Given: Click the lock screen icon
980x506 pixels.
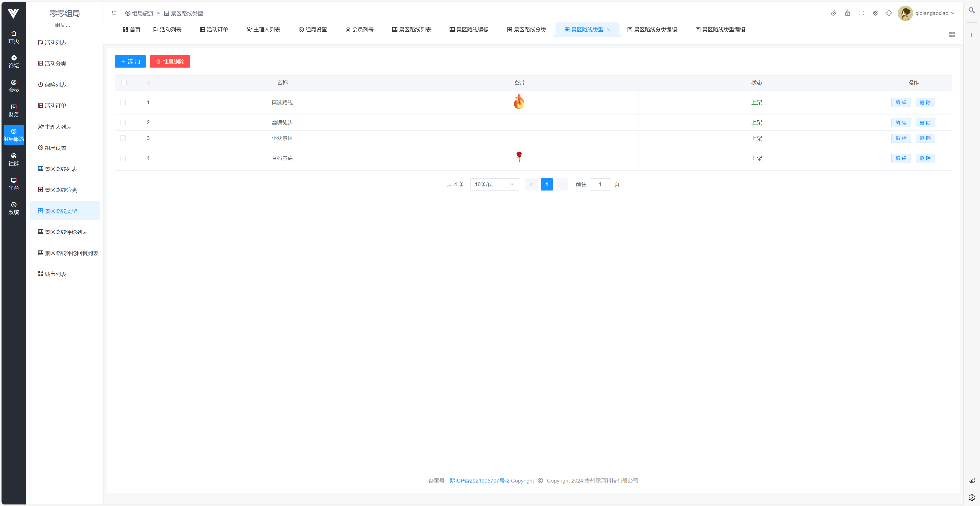Looking at the screenshot, I should click(847, 13).
